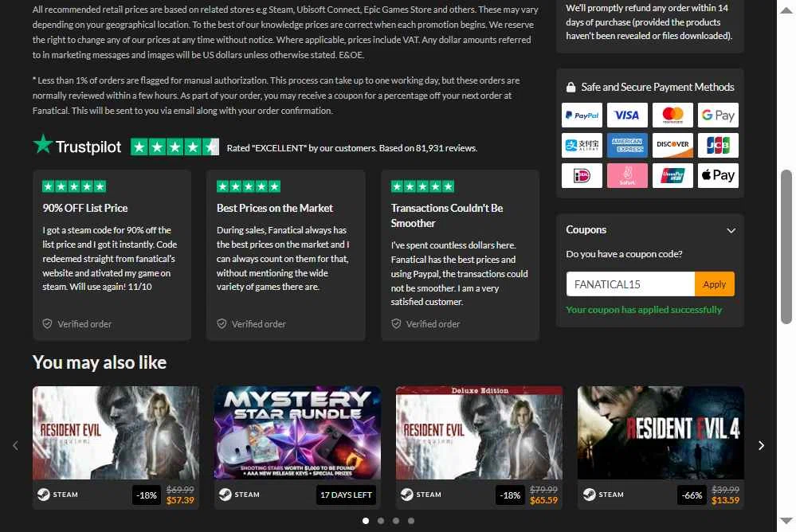Show previous carousel items with left arrow
The height and width of the screenshot is (532, 796).
tap(15, 446)
